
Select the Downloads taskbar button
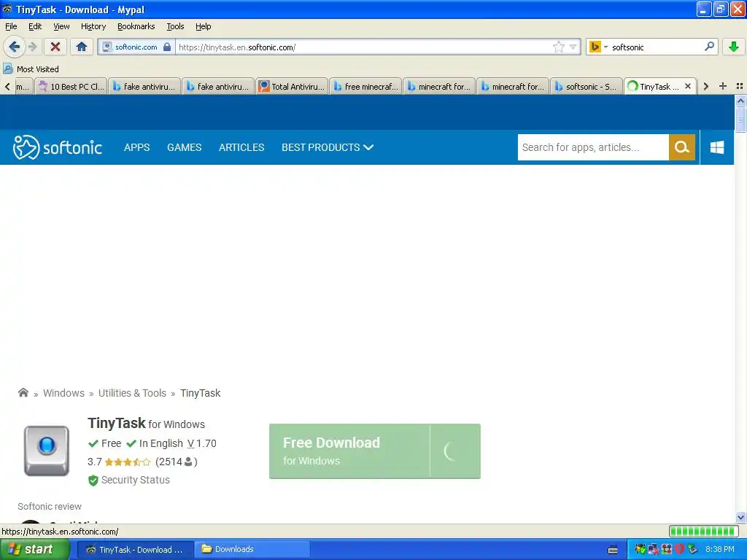click(x=252, y=549)
